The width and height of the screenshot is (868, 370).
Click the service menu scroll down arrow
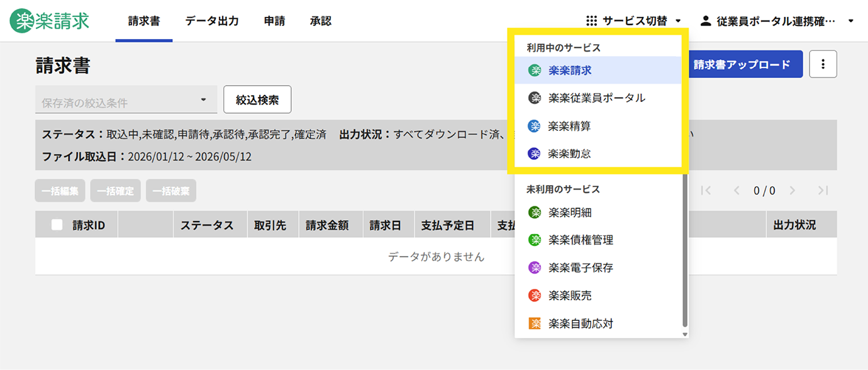click(x=685, y=334)
